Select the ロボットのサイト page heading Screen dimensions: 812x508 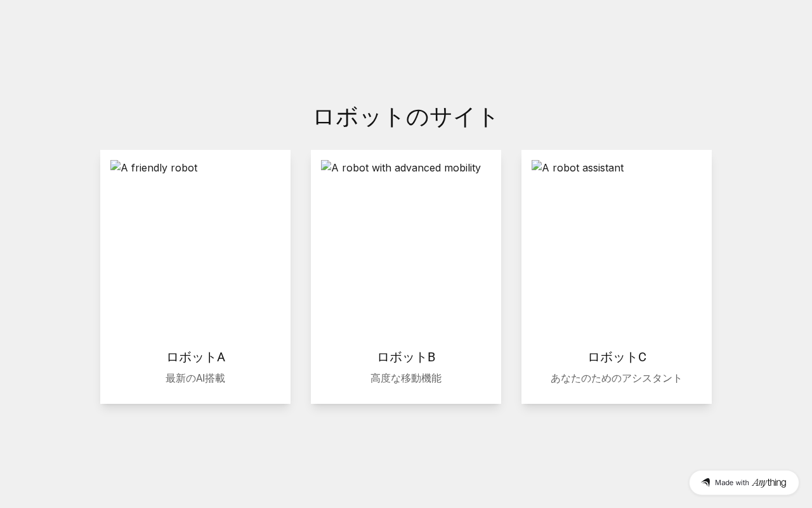click(406, 117)
